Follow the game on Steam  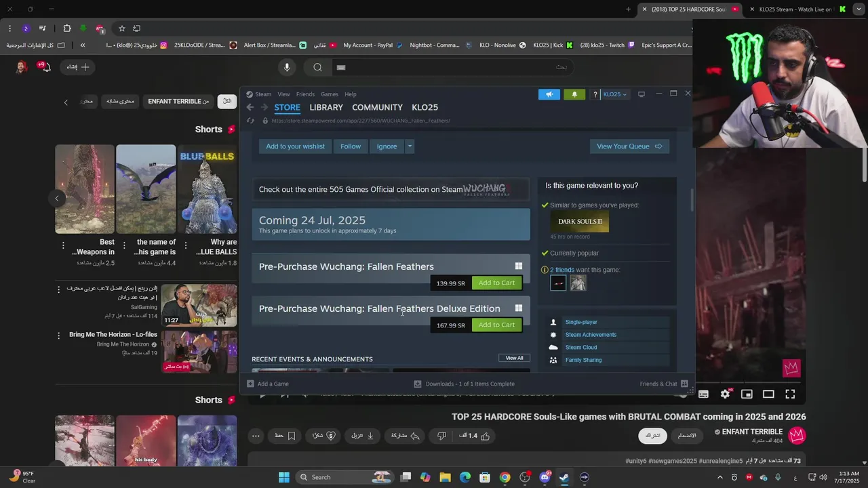coord(351,146)
